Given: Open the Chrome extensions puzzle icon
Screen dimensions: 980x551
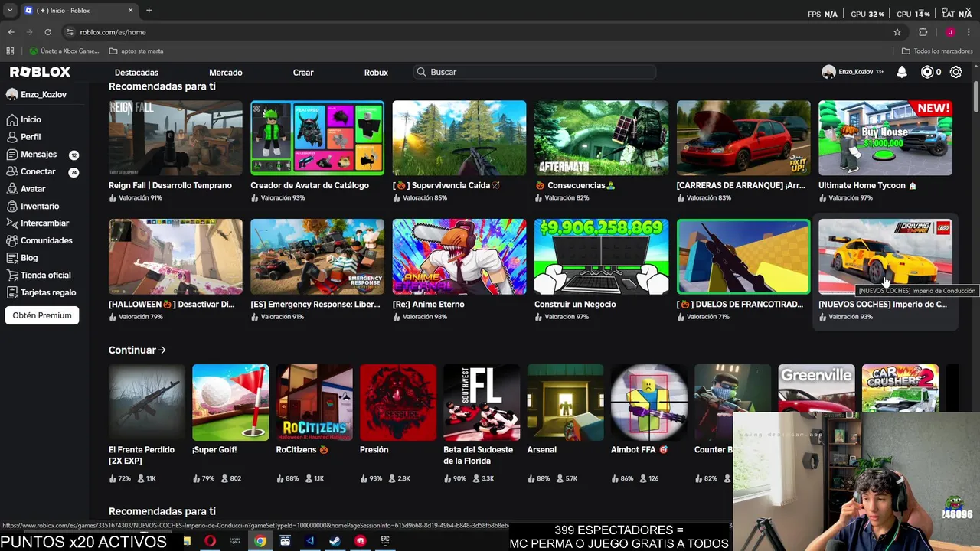Looking at the screenshot, I should [923, 32].
